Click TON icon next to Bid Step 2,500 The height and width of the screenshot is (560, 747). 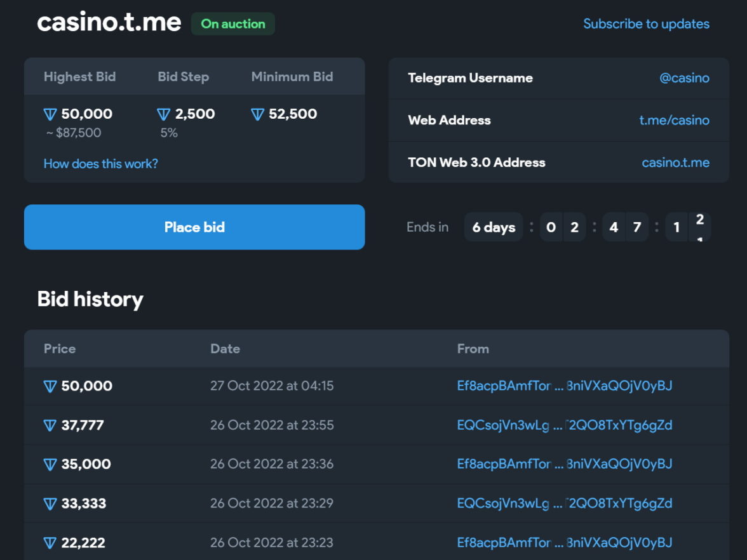(x=163, y=115)
